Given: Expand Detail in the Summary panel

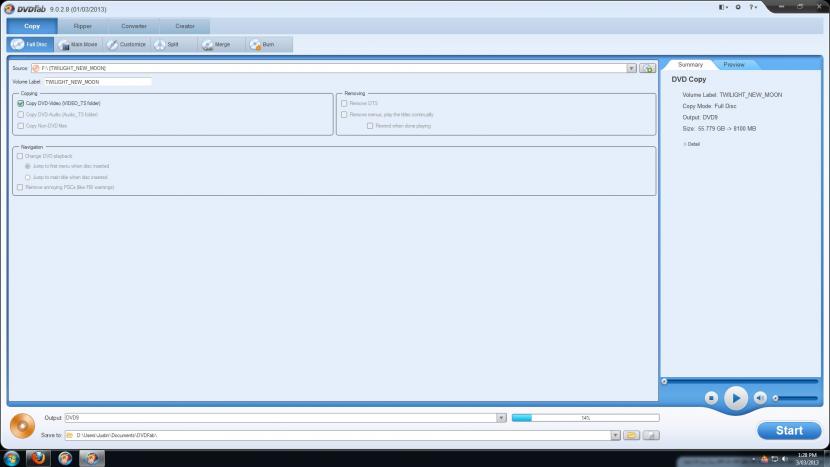Looking at the screenshot, I should [x=692, y=144].
